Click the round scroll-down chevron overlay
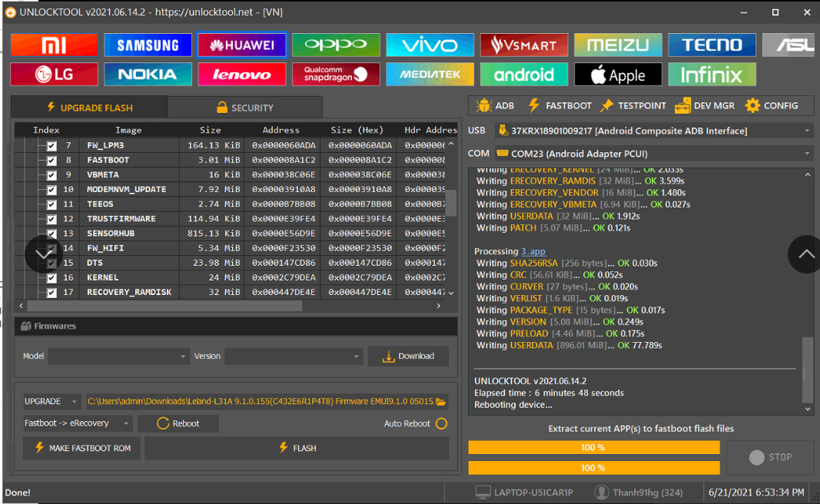 pos(43,254)
